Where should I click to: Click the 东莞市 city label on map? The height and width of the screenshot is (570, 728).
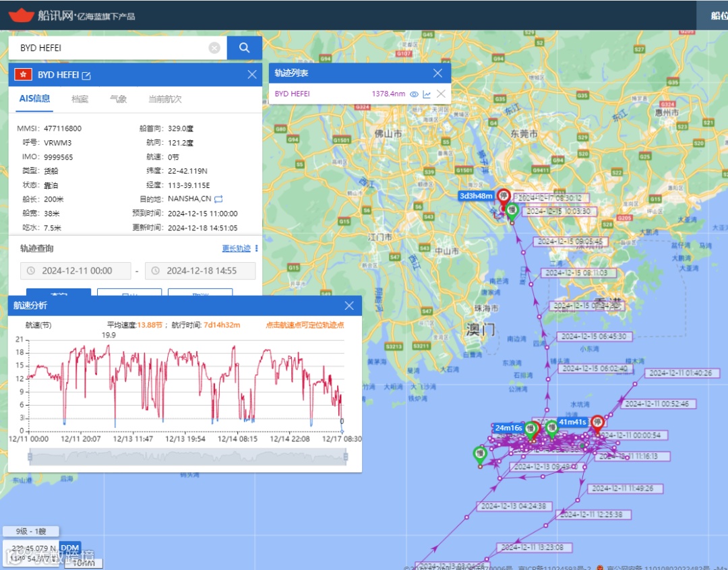point(524,133)
